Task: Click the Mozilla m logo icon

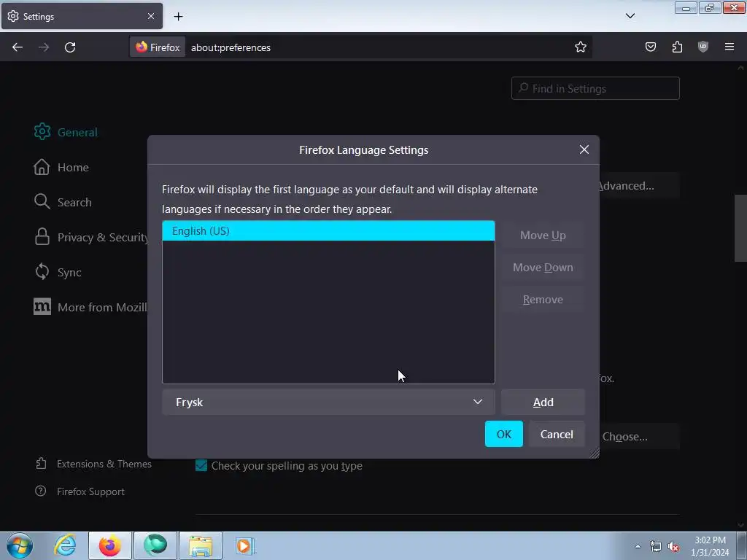Action: [42, 307]
